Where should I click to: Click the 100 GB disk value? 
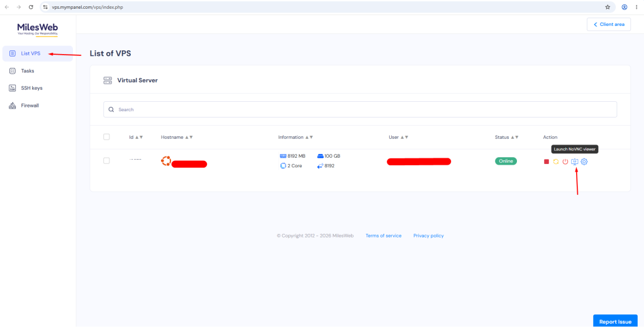tap(332, 156)
